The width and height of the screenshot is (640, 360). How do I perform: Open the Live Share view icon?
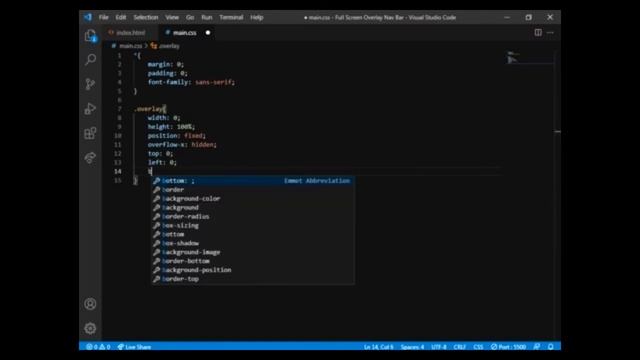point(90,158)
